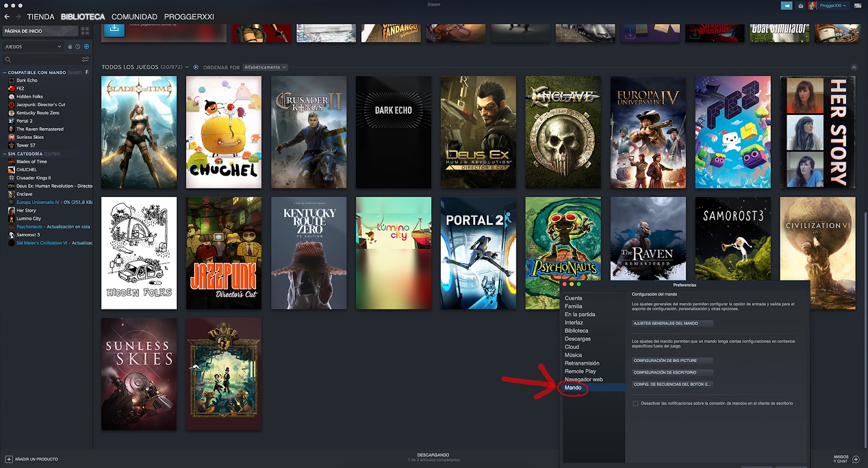Open the PROGGERXXI profile tab

tap(189, 17)
